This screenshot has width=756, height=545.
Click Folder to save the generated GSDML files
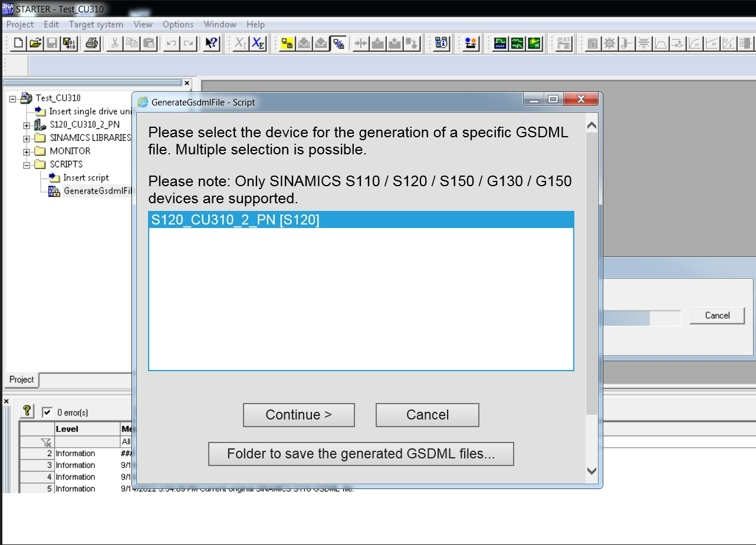(361, 454)
